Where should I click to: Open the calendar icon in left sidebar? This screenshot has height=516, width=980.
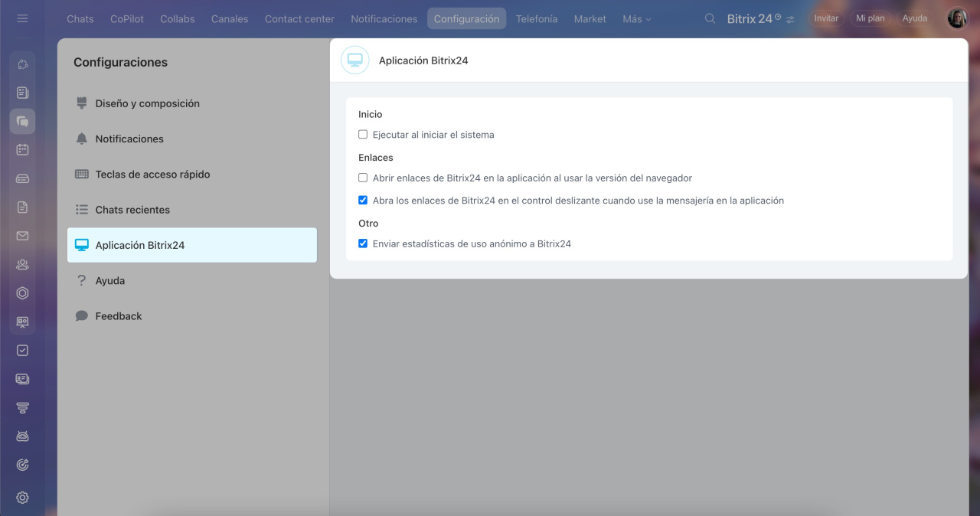pos(22,150)
